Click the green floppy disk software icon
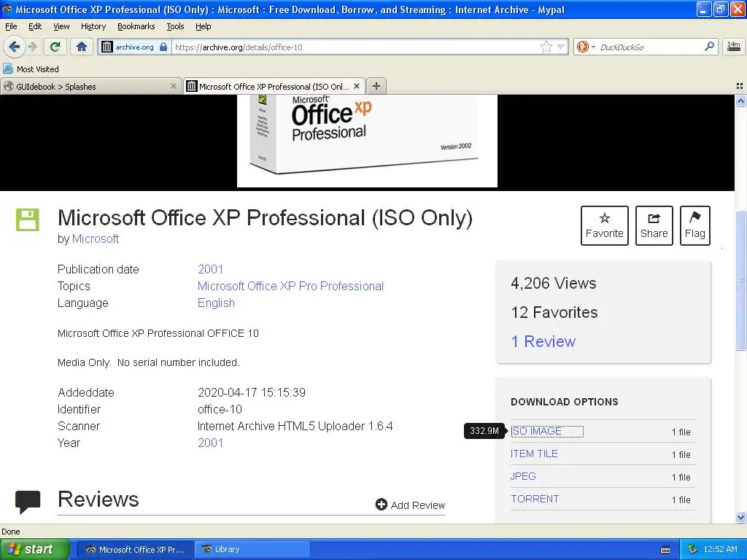747x560 pixels. (x=28, y=219)
